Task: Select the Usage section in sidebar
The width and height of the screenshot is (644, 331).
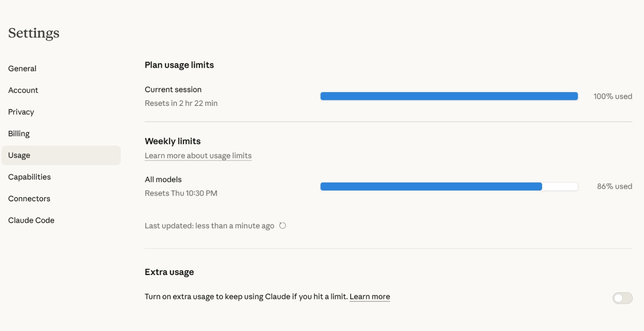Action: point(19,155)
